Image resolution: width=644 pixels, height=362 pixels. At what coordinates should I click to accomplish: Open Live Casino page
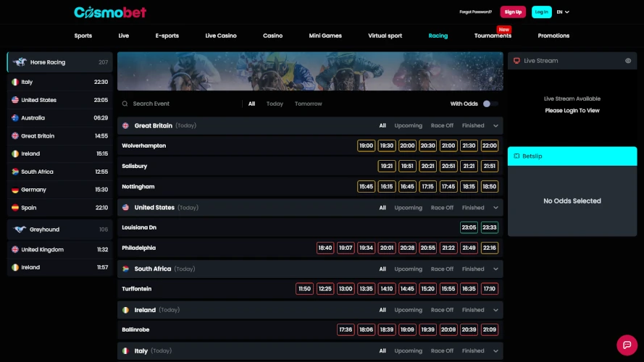pos(221,35)
